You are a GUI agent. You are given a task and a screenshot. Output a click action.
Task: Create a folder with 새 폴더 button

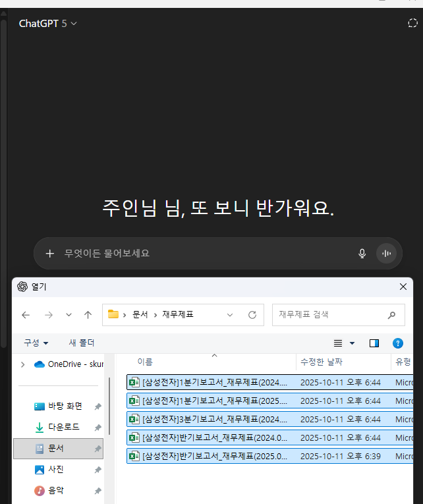81,343
